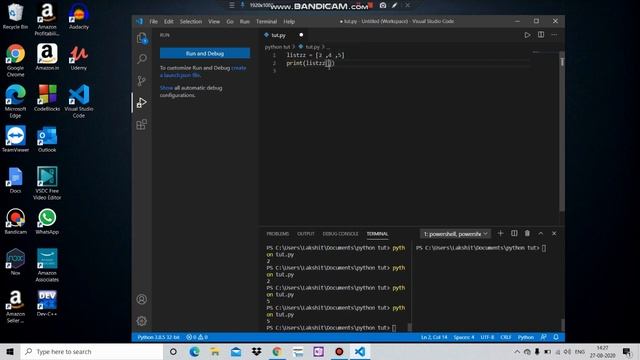Open the Bandicam hamburger menu icon
Screen dimensions: 640x360
(232, 5)
